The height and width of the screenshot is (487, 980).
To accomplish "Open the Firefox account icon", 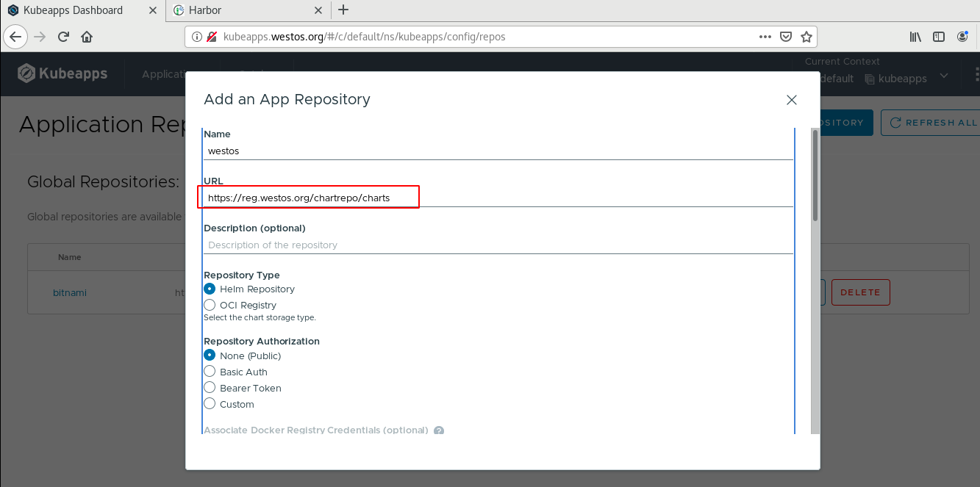I will 962,36.
